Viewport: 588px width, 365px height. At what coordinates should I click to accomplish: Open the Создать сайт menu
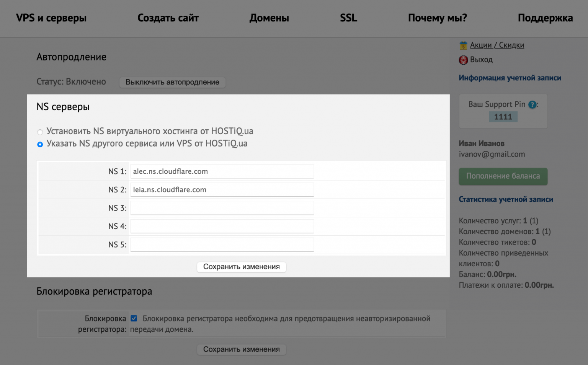click(168, 18)
